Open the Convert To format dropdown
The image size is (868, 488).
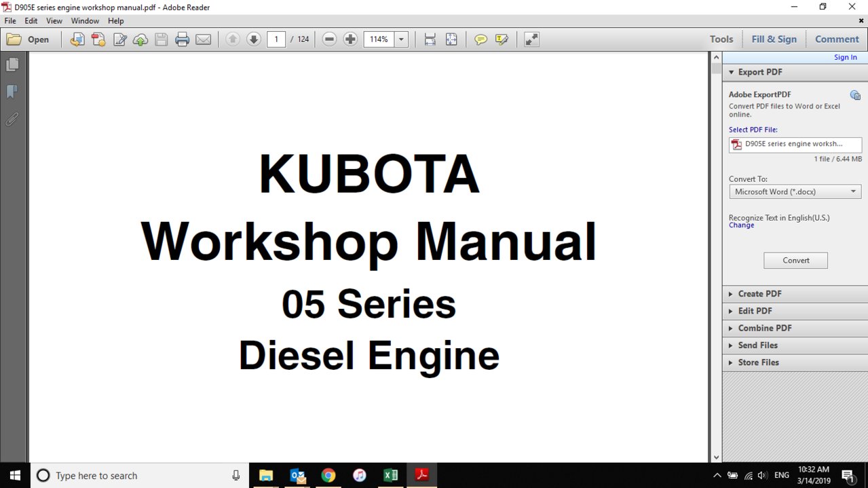pos(795,192)
